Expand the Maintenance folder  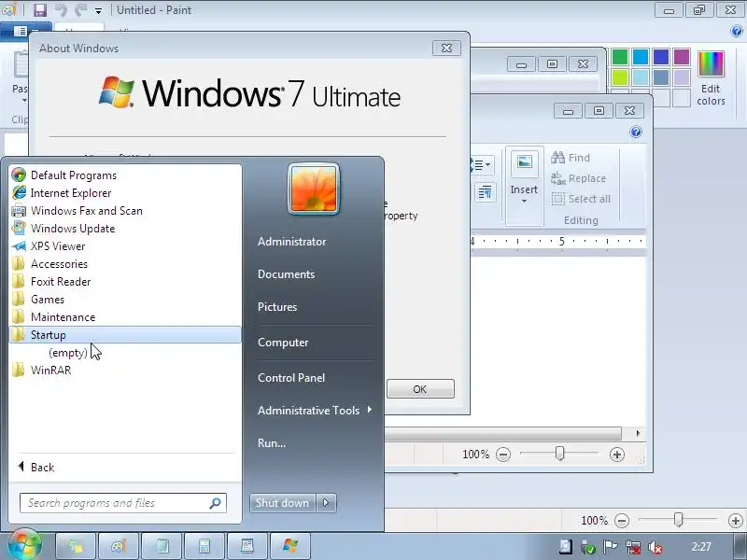(x=125, y=317)
